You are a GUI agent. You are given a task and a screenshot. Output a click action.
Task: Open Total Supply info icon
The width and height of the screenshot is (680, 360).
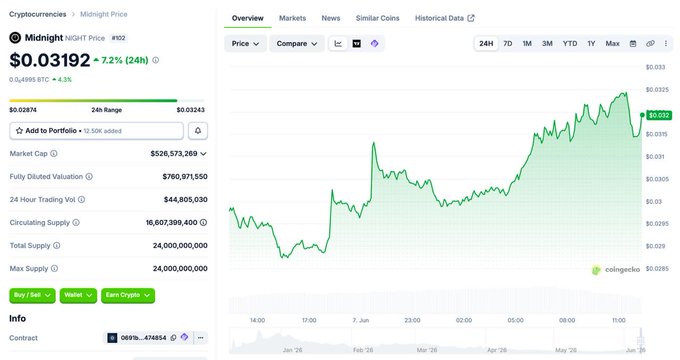[57, 245]
